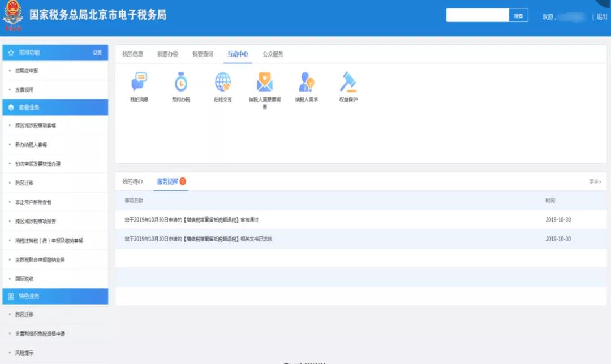611x364 pixels.
Task: Click the grid icon beside 特色业务
Action: (x=10, y=296)
